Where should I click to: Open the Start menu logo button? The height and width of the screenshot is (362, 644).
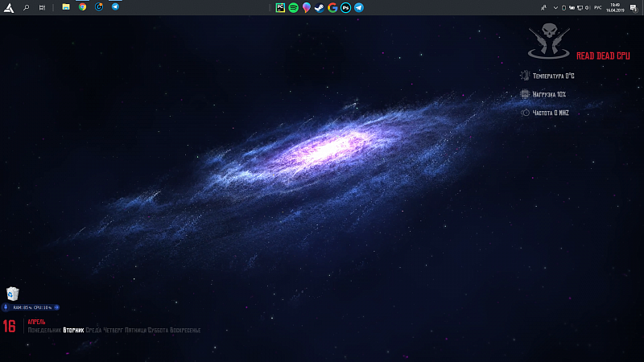click(x=9, y=6)
